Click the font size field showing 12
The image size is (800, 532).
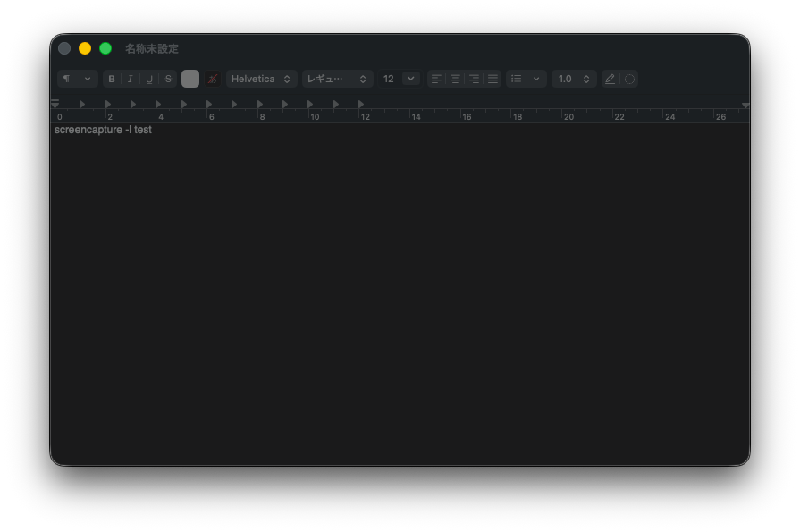click(390, 79)
